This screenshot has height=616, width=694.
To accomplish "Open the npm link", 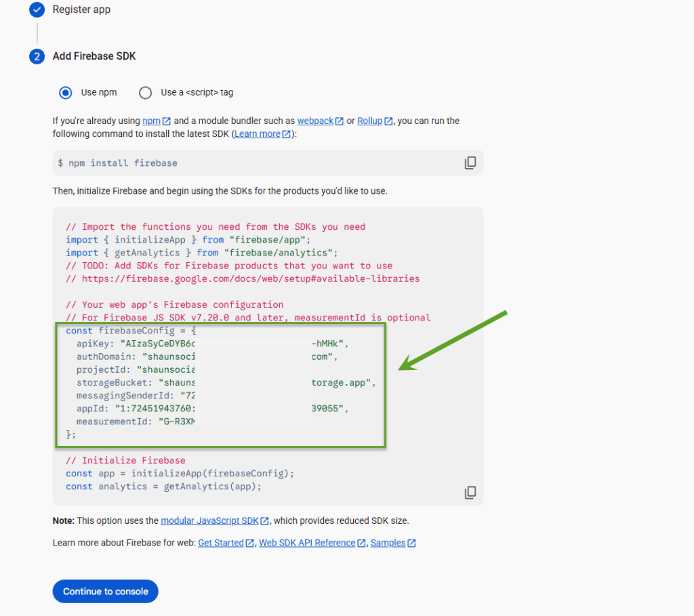I will click(x=150, y=121).
